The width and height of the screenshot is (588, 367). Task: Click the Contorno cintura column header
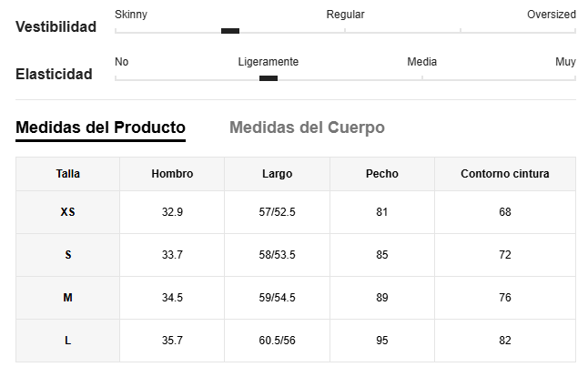505,174
